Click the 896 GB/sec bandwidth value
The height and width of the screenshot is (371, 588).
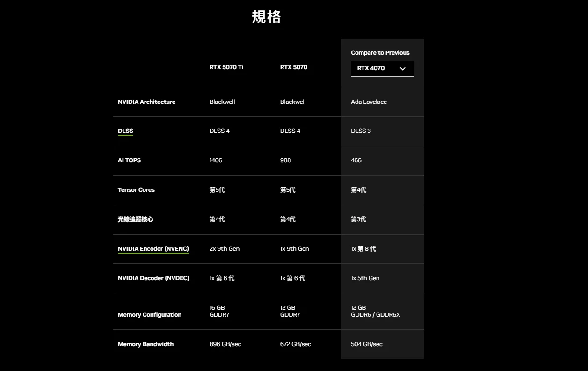click(x=225, y=344)
